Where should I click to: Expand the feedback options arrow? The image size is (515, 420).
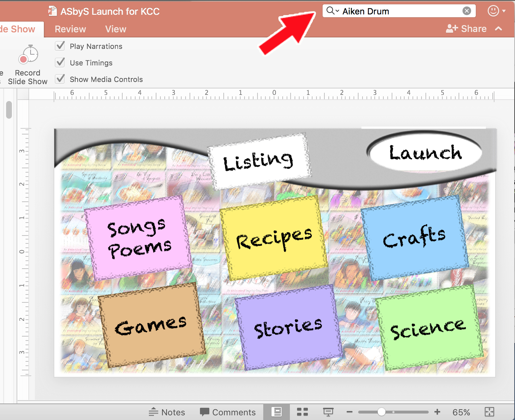[x=505, y=11]
